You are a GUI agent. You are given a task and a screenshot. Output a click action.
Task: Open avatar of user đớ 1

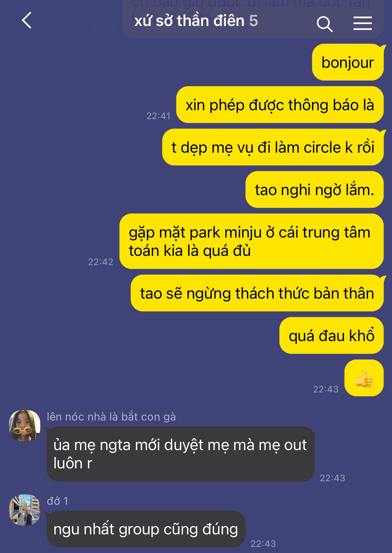[x=25, y=510]
